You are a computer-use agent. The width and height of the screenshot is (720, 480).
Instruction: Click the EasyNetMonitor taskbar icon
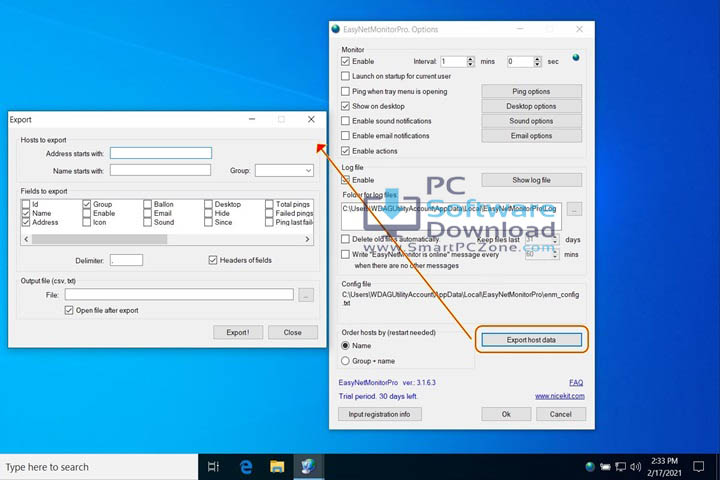(308, 467)
